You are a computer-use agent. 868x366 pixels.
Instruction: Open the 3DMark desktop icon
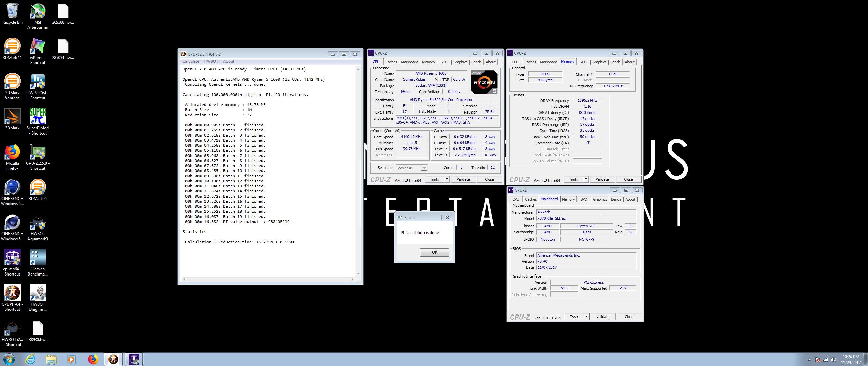click(x=13, y=120)
